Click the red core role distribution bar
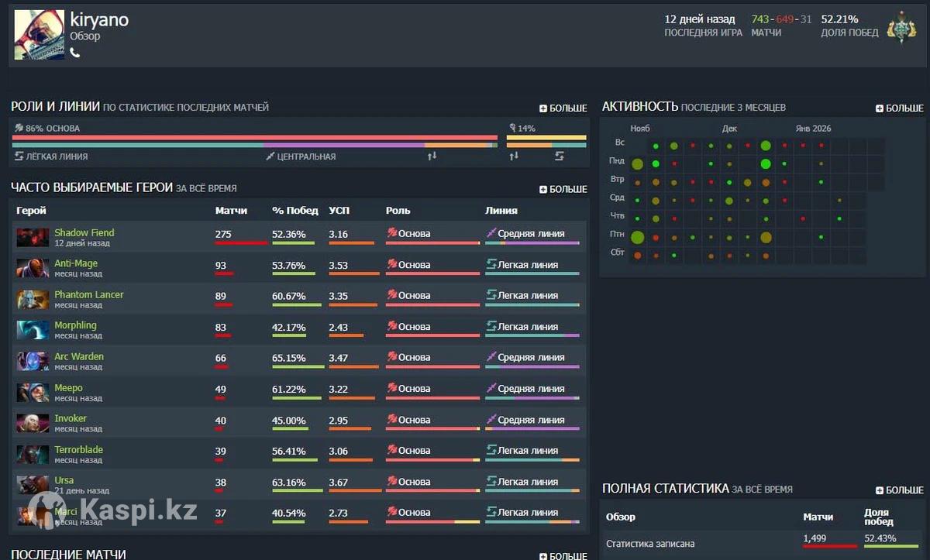The width and height of the screenshot is (930, 560). [x=254, y=138]
